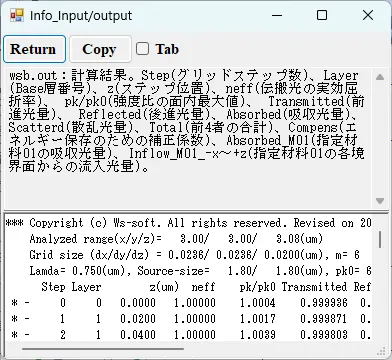Viewport: 392px width, 360px height.
Task: Click pk/pk0 value 1.0004
Action: coord(258,303)
